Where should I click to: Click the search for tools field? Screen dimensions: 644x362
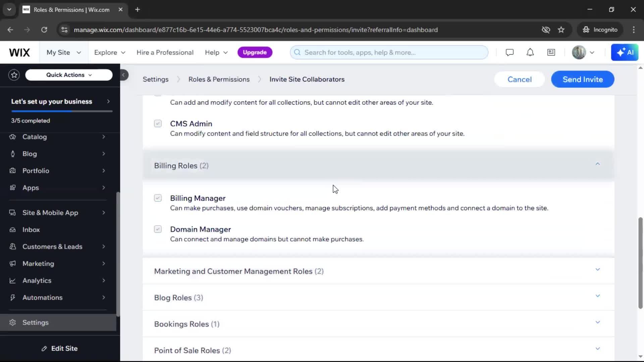coord(389,53)
